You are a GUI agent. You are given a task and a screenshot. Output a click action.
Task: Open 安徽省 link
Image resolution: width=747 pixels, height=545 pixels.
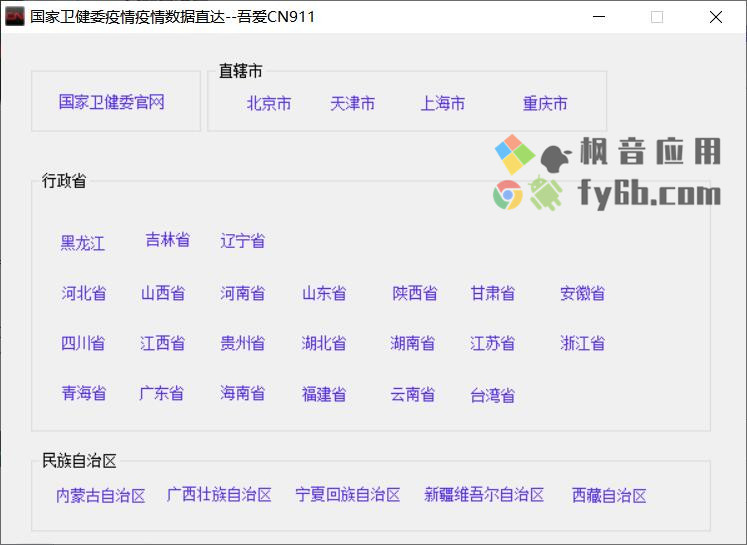click(582, 293)
